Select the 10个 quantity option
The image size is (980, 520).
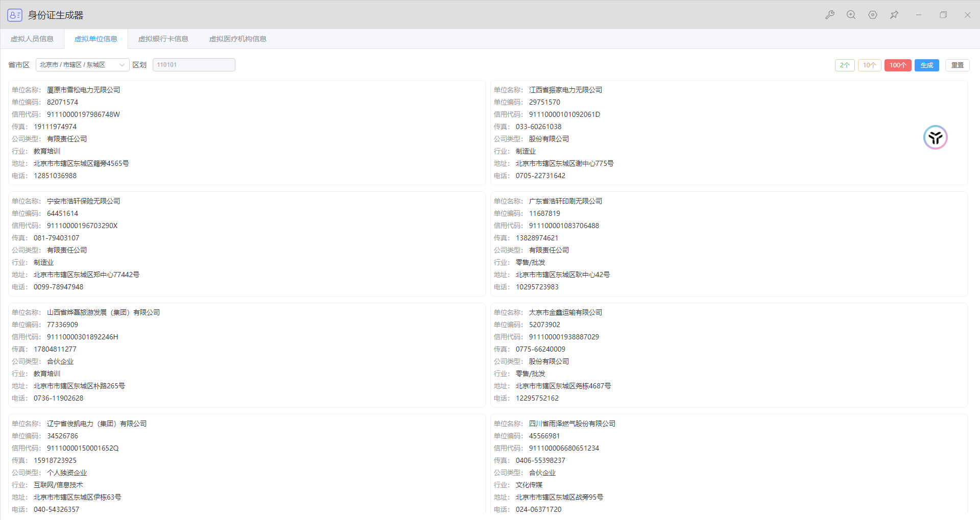[x=869, y=65]
